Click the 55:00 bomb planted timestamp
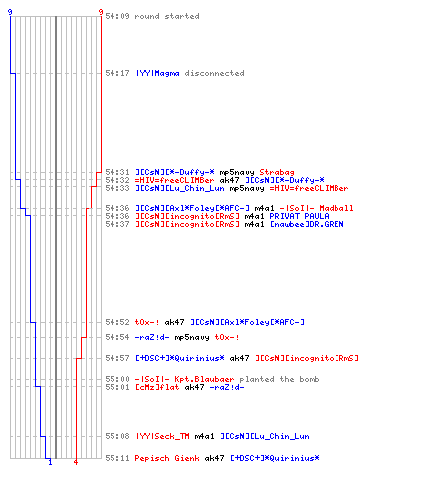Screen dimensions: 448x498 (x=117, y=379)
